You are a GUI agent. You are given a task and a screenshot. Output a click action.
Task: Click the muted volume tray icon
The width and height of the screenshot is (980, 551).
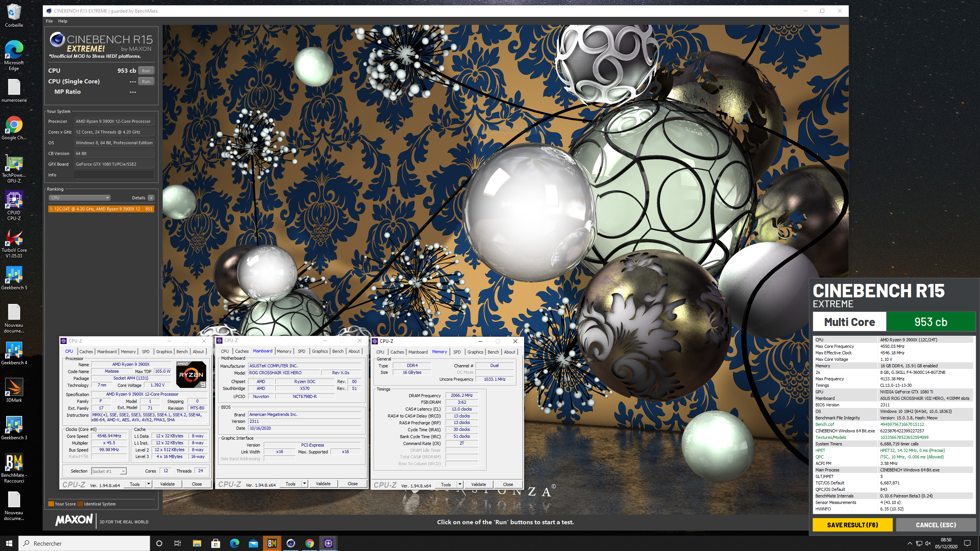tap(928, 543)
